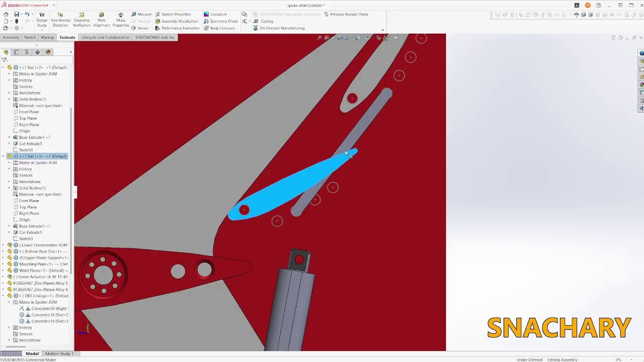Open the Sensor tool
This screenshot has width=644, height=362.
coord(140,28)
